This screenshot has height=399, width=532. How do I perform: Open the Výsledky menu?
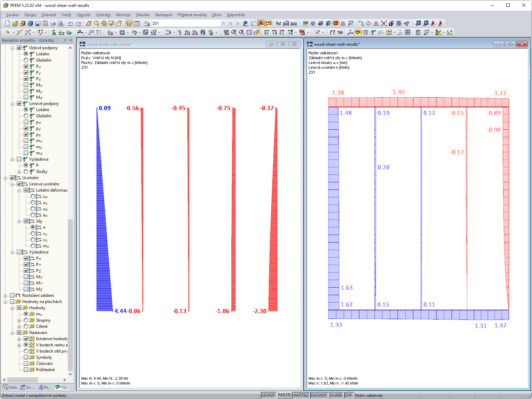(x=103, y=15)
